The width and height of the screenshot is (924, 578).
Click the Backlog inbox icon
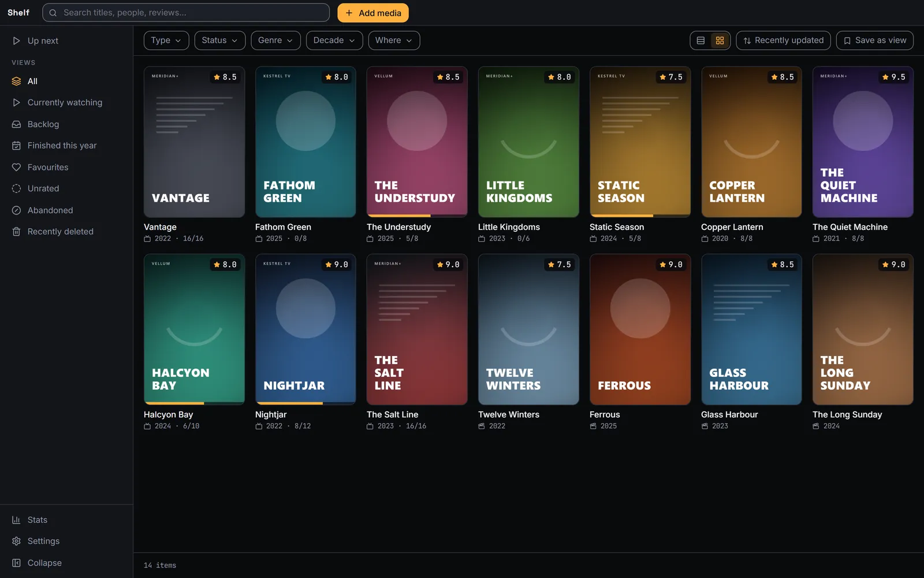[x=16, y=124]
